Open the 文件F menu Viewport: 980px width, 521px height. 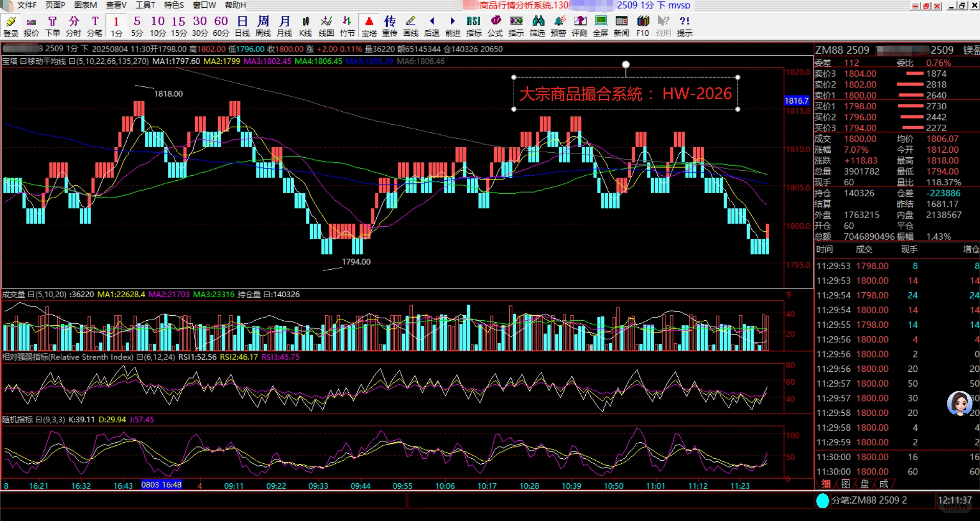coord(27,5)
